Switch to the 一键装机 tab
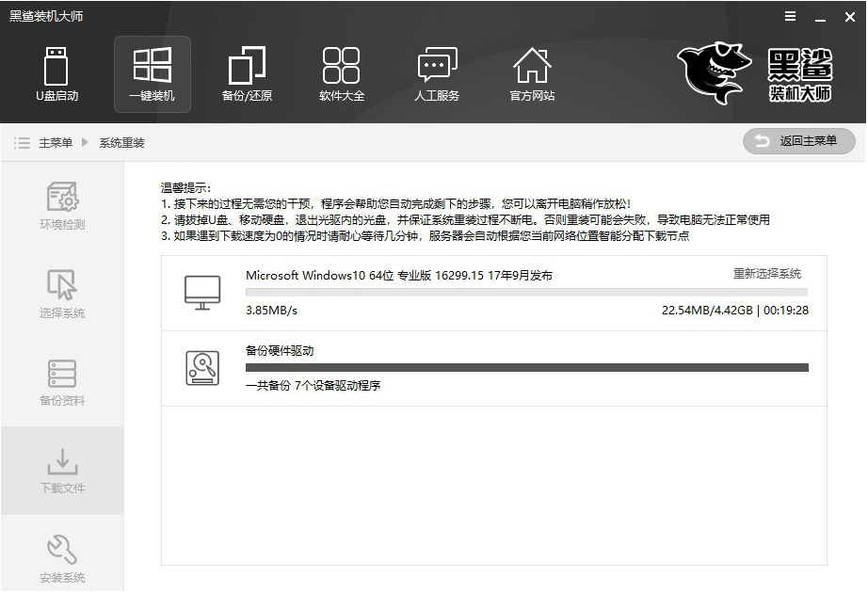 [x=152, y=74]
